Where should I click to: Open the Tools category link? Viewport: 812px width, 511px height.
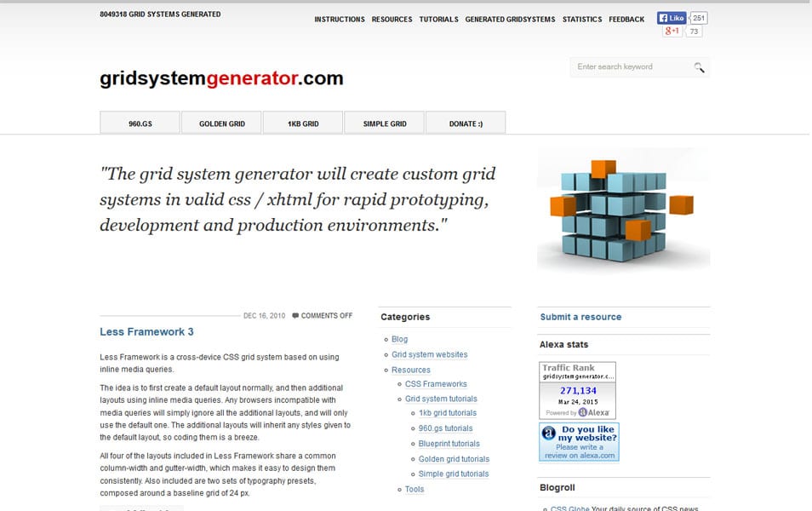(415, 489)
